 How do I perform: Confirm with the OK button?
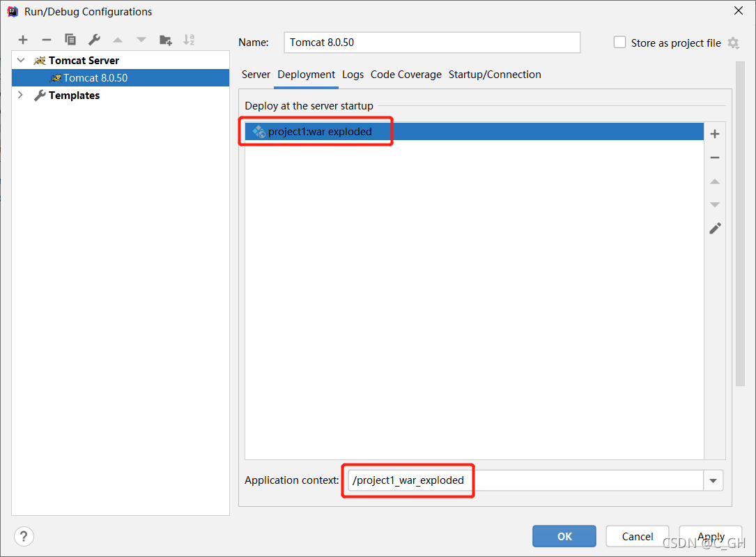tap(564, 536)
